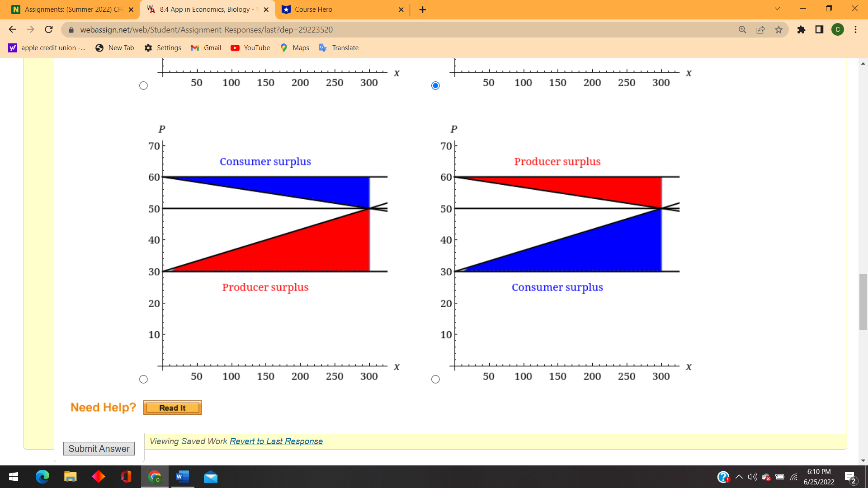Viewport: 868px width, 488px height.
Task: Select radio for lower-right graph
Action: [435, 380]
